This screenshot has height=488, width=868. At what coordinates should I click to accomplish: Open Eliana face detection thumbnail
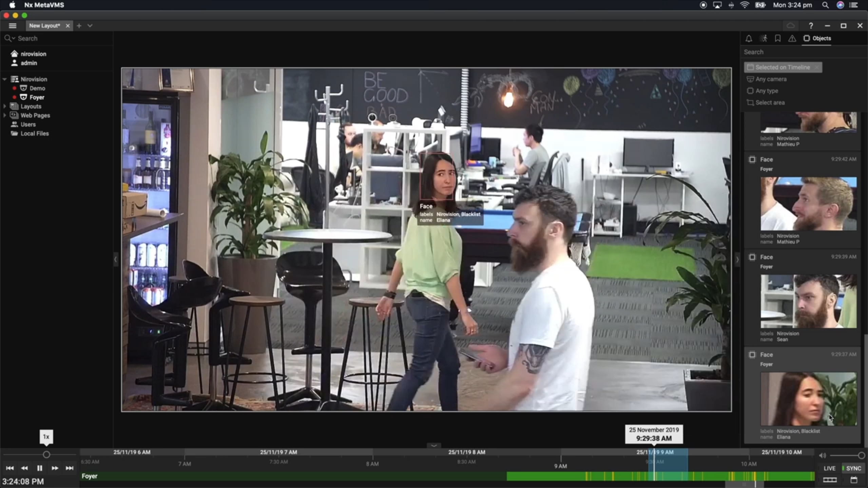click(x=808, y=399)
